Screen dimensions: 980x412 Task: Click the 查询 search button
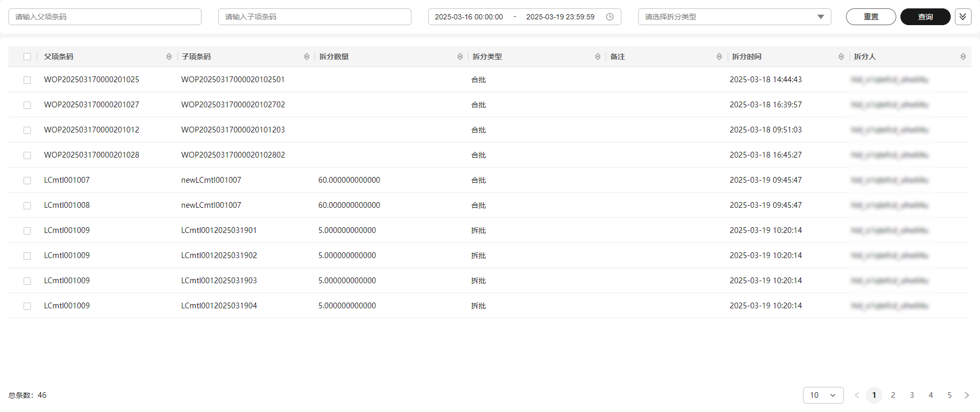point(926,17)
